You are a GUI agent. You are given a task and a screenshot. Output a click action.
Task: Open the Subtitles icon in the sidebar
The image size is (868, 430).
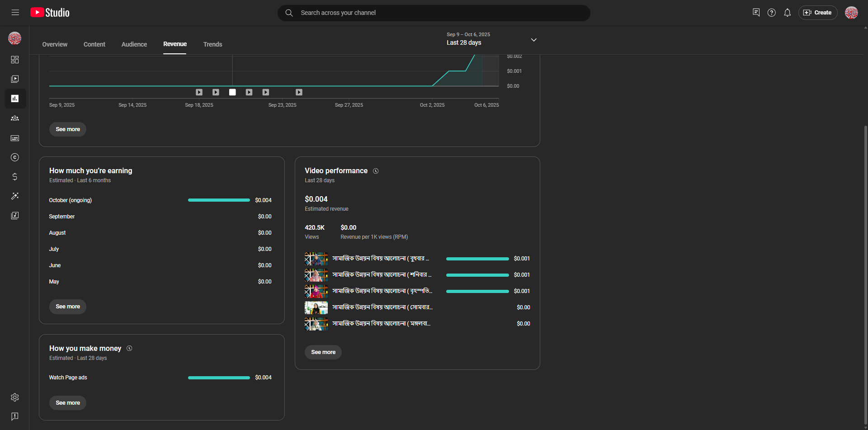coord(15,138)
